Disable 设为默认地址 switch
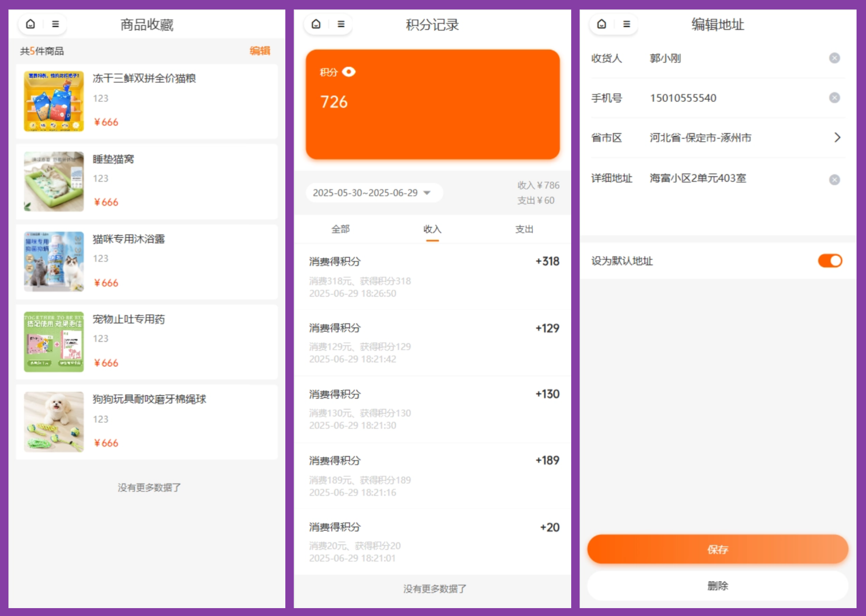The height and width of the screenshot is (616, 866). point(830,261)
